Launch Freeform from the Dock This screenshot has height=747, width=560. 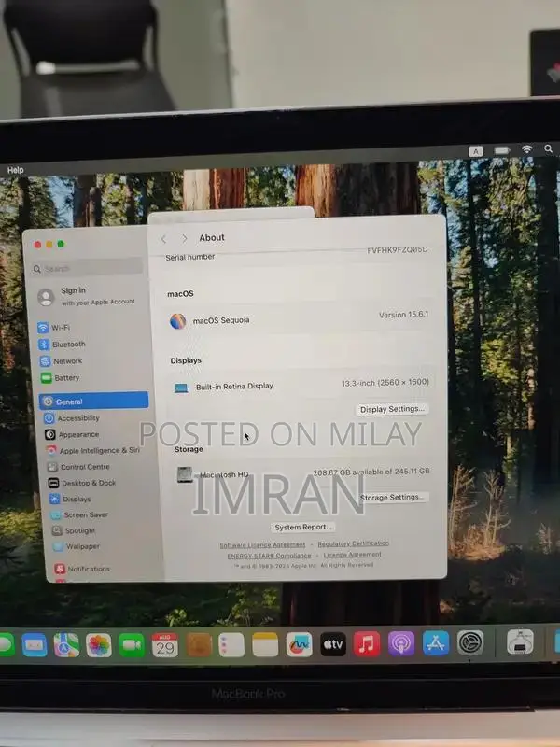click(x=299, y=645)
